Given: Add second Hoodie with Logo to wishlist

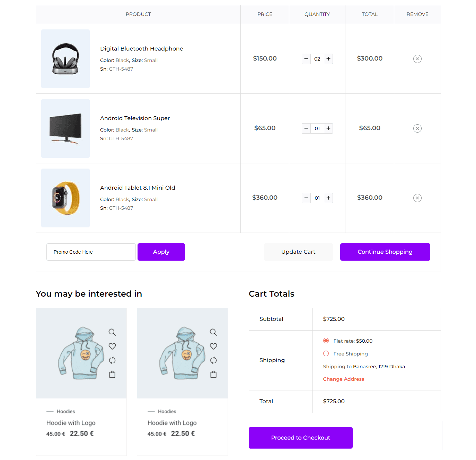Looking at the screenshot, I should tap(213, 346).
